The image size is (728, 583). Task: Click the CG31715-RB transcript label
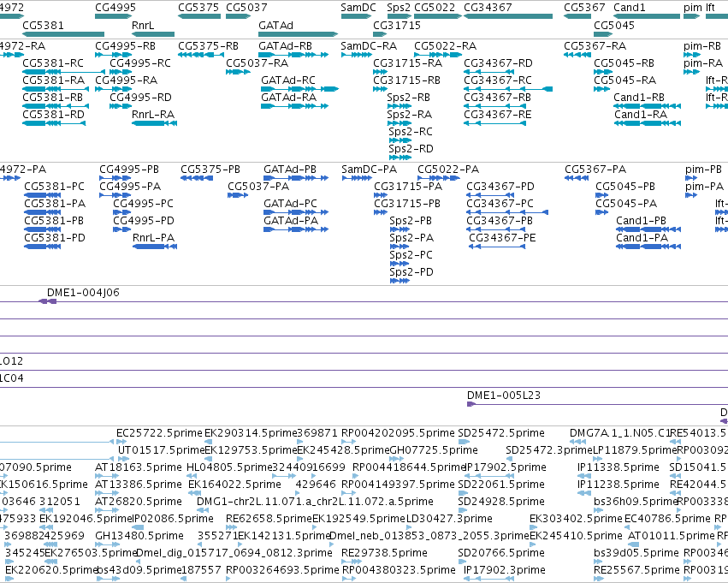pos(406,80)
